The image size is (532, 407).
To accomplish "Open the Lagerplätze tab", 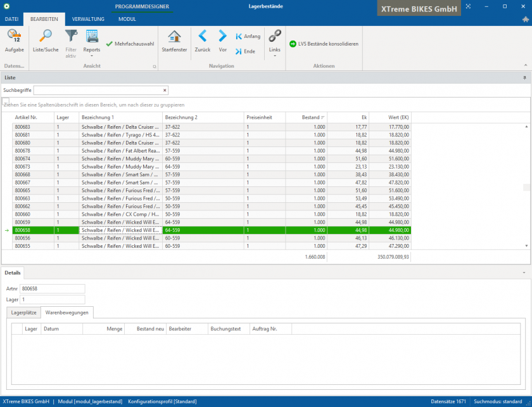I will tap(23, 313).
